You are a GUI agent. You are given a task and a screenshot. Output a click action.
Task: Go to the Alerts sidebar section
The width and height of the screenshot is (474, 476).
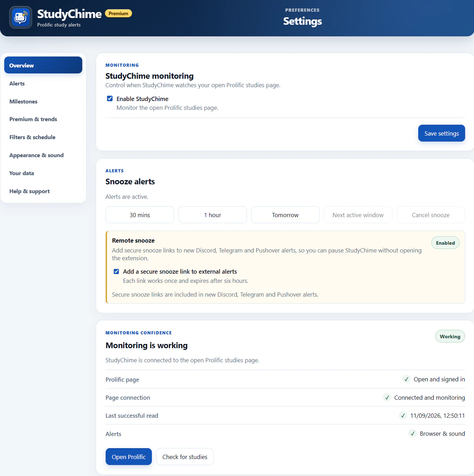pyautogui.click(x=43, y=83)
